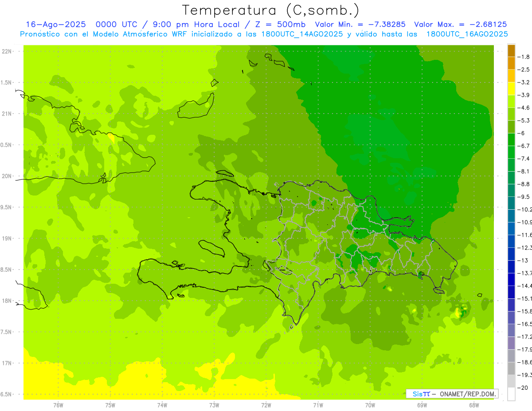The image size is (532, 411).
Task: Pick the teal swatch between -9.5 and -10.2
Action: coord(511,203)
